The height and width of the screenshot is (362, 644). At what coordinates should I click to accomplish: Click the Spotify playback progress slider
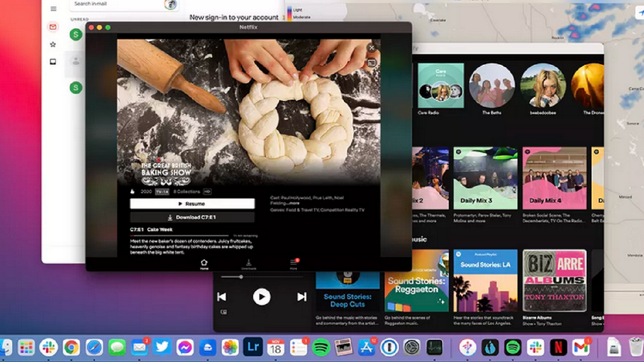pos(262,277)
